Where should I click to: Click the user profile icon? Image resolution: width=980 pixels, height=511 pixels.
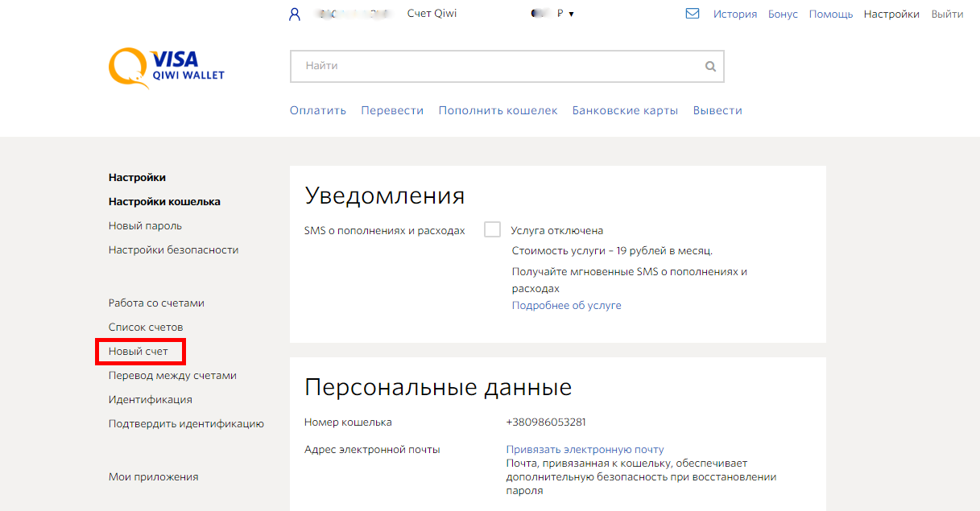(294, 14)
